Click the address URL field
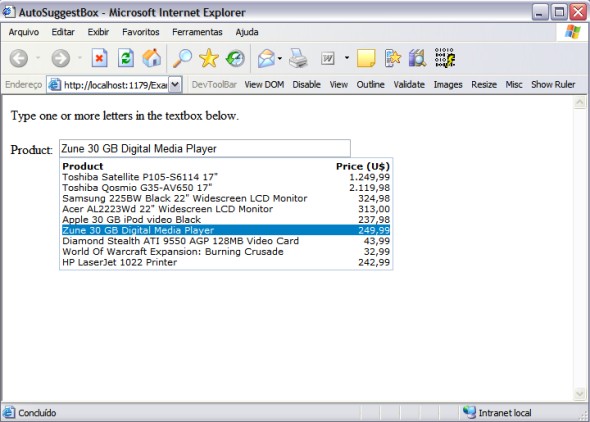590x422 pixels. tap(115, 85)
